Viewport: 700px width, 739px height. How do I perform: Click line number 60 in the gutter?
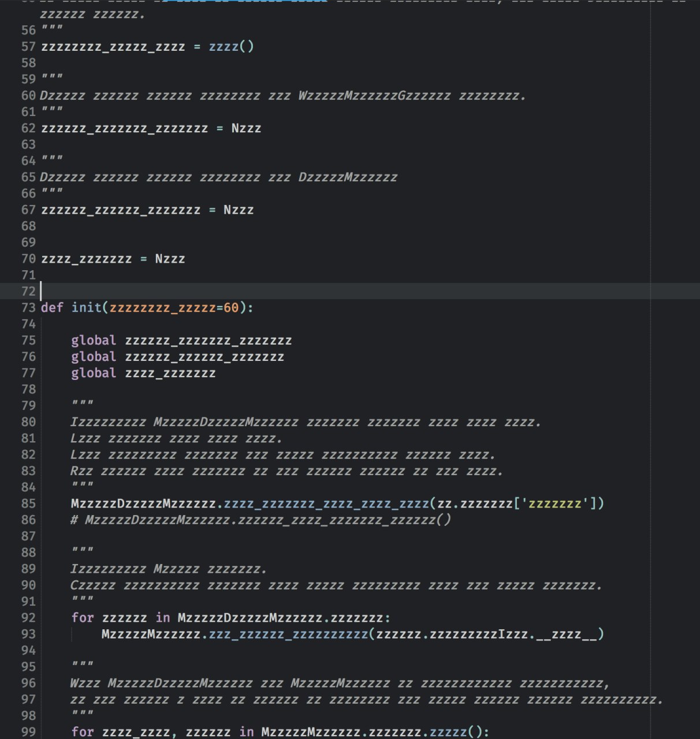tap(28, 96)
